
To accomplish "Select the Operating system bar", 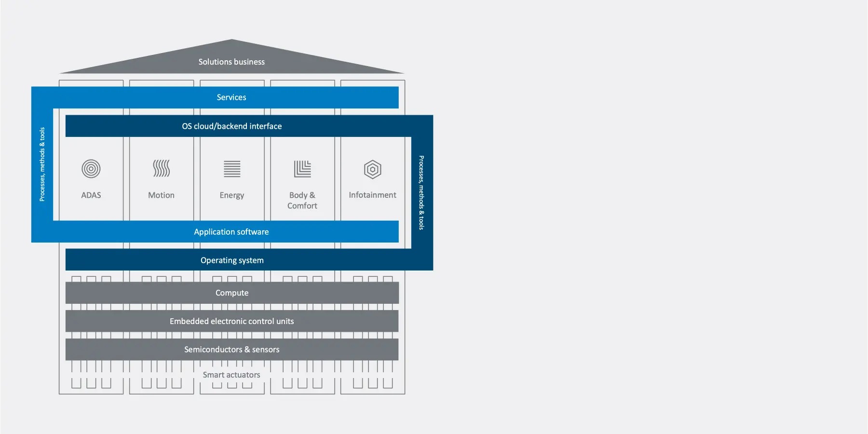I will [238, 260].
